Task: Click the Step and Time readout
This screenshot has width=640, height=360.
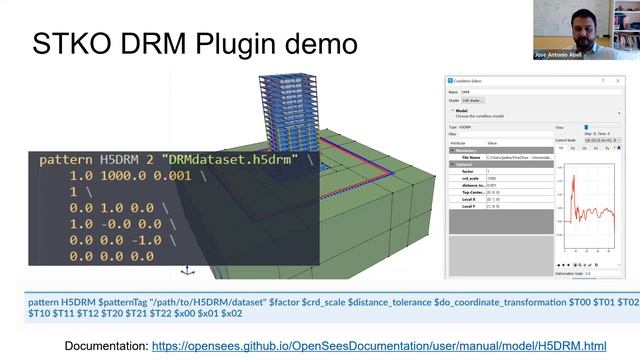Action: pos(597,133)
